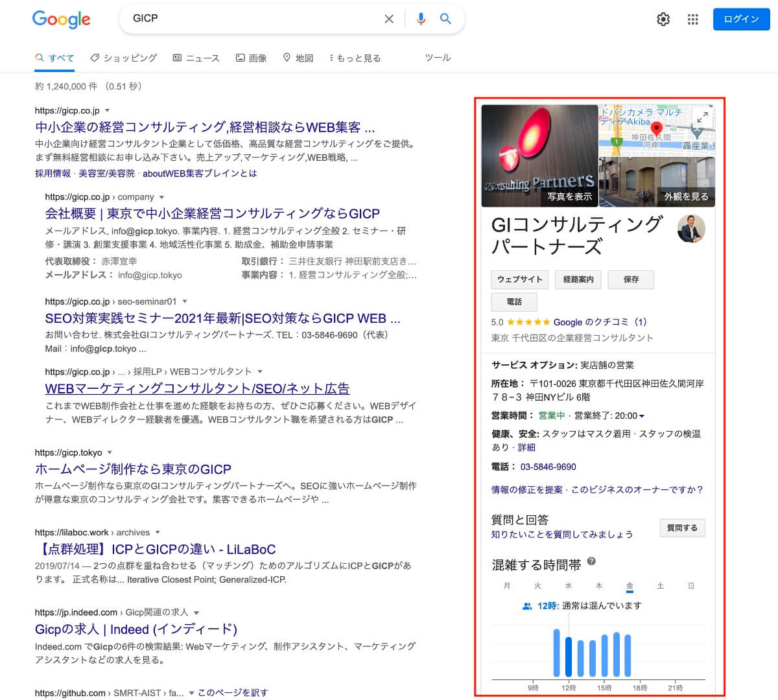Call phone number 03-5846-9690 link
The height and width of the screenshot is (700, 778).
[548, 467]
